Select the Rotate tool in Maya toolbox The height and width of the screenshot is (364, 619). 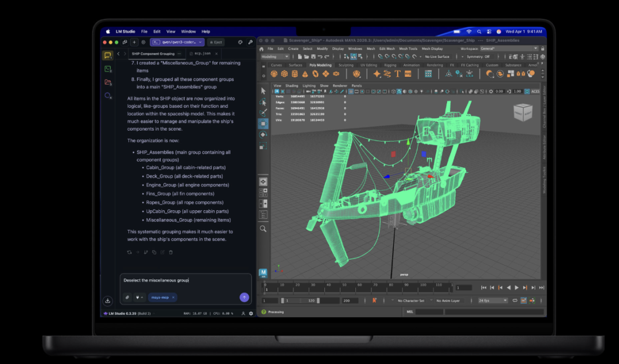(263, 135)
